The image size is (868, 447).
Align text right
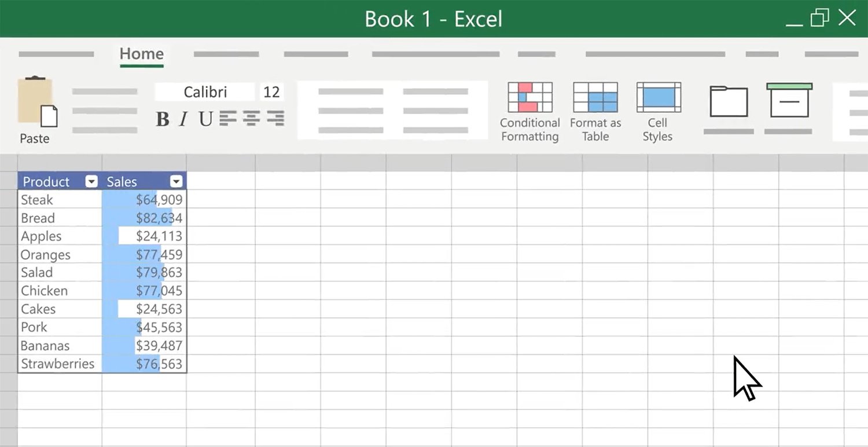275,119
